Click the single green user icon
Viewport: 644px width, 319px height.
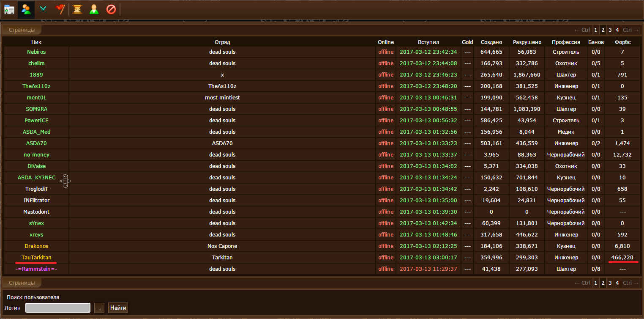tap(94, 9)
